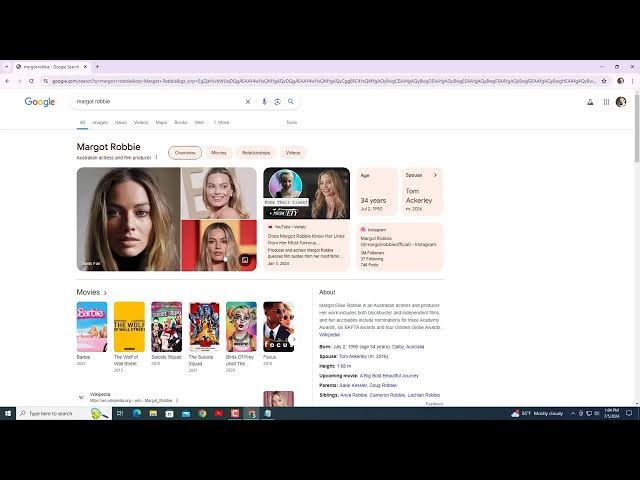Close the margot robbie search tab

(x=85, y=67)
